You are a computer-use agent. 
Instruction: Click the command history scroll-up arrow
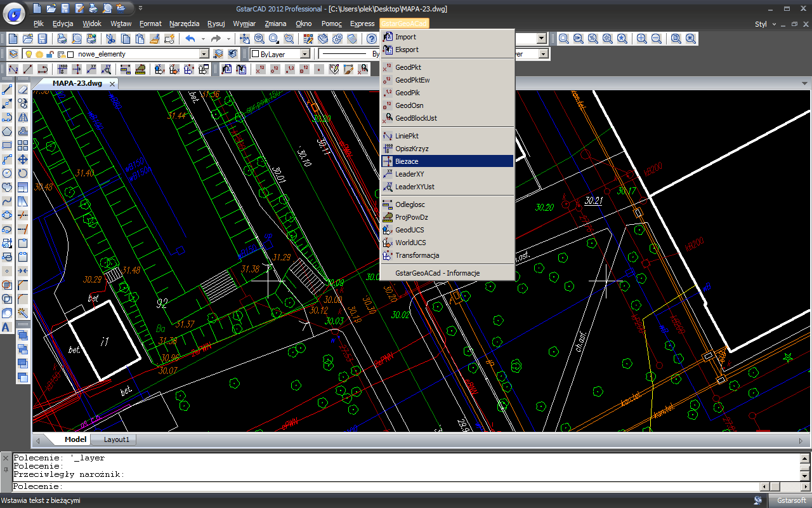pos(805,458)
